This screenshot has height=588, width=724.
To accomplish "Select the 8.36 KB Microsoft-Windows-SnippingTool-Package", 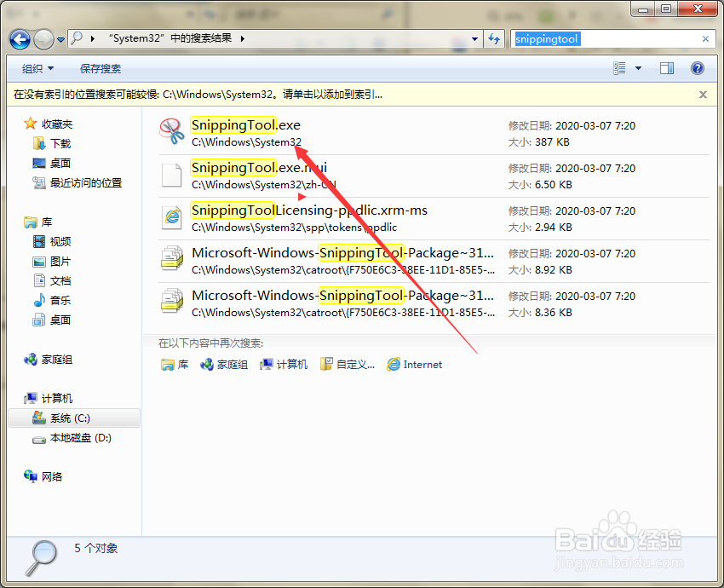I will (342, 295).
